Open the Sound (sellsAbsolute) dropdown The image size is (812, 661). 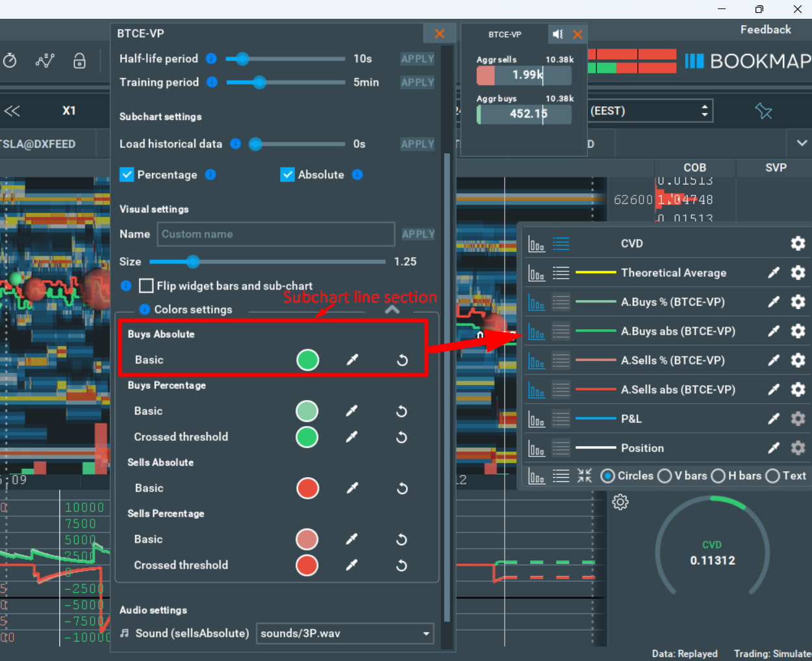tap(344, 633)
